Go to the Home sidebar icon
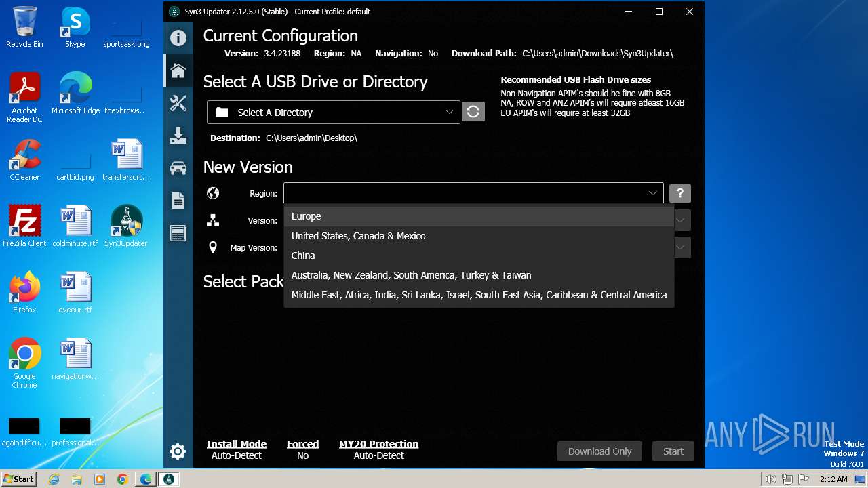 (178, 70)
